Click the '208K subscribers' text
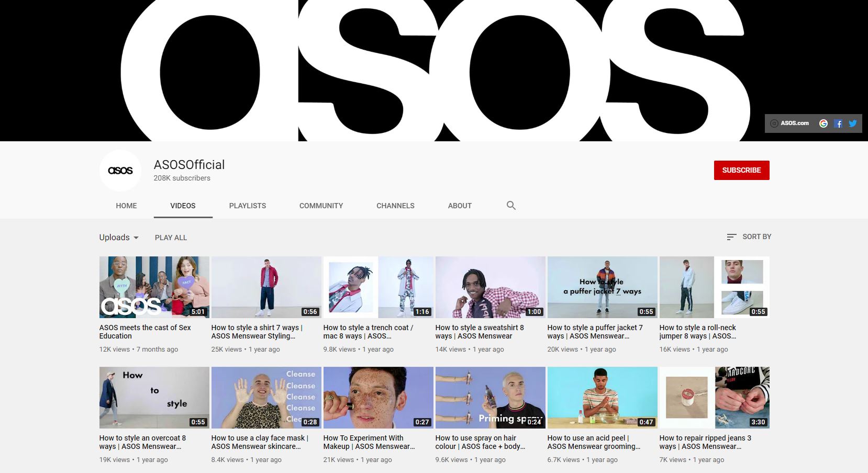Viewport: 868px width, 473px height. [182, 178]
